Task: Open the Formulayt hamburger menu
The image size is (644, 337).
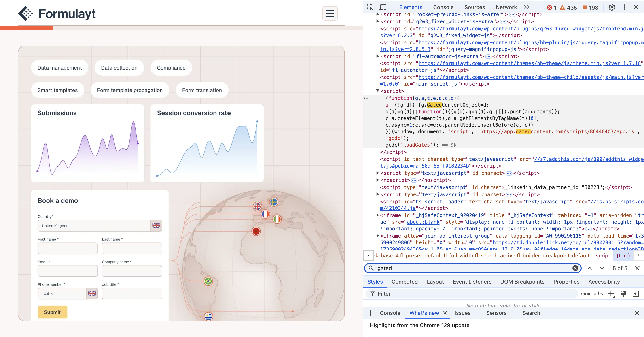Action: click(x=330, y=13)
